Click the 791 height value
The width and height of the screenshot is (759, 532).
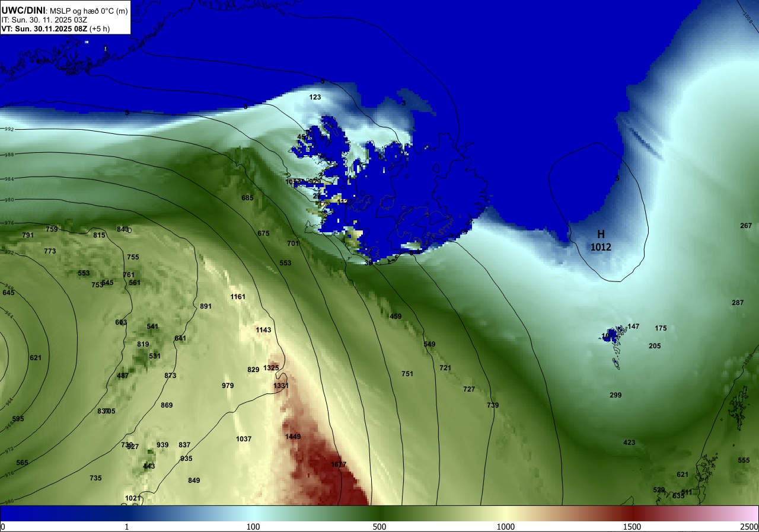28,235
